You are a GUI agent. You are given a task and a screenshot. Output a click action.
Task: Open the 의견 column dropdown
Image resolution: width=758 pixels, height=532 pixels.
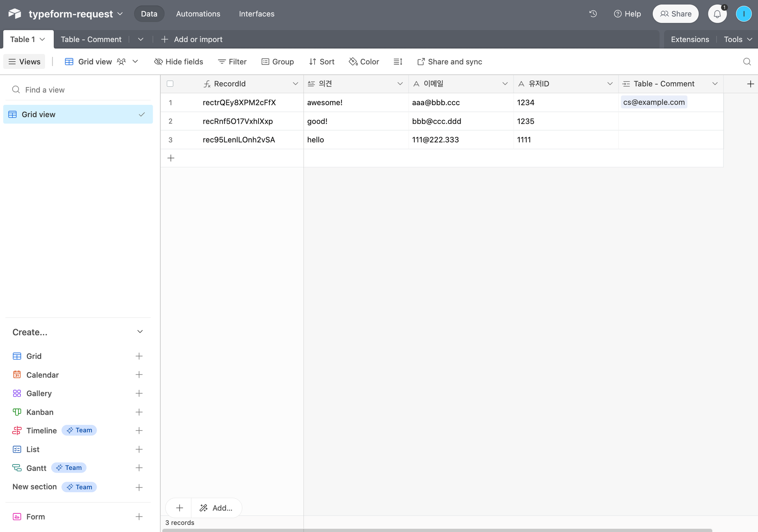(400, 84)
